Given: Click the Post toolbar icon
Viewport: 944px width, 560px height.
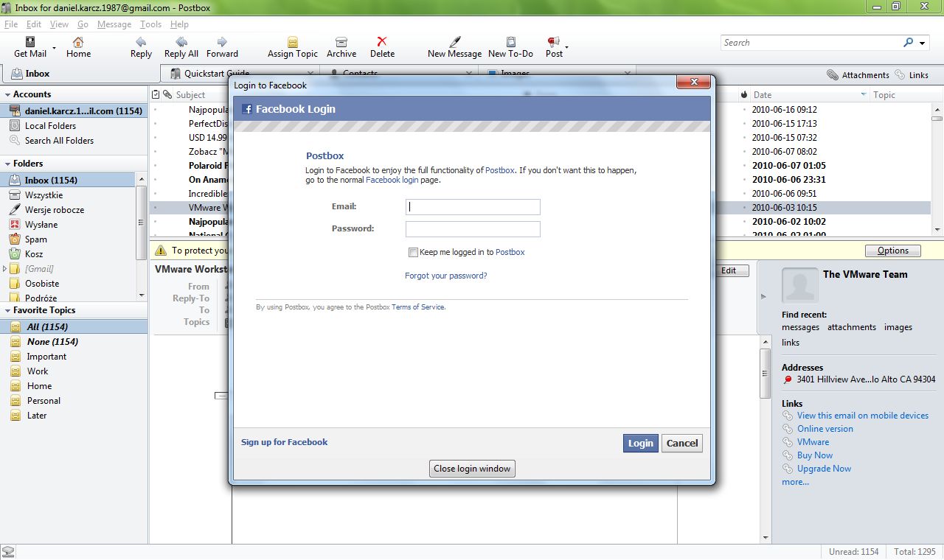Looking at the screenshot, I should pos(553,42).
